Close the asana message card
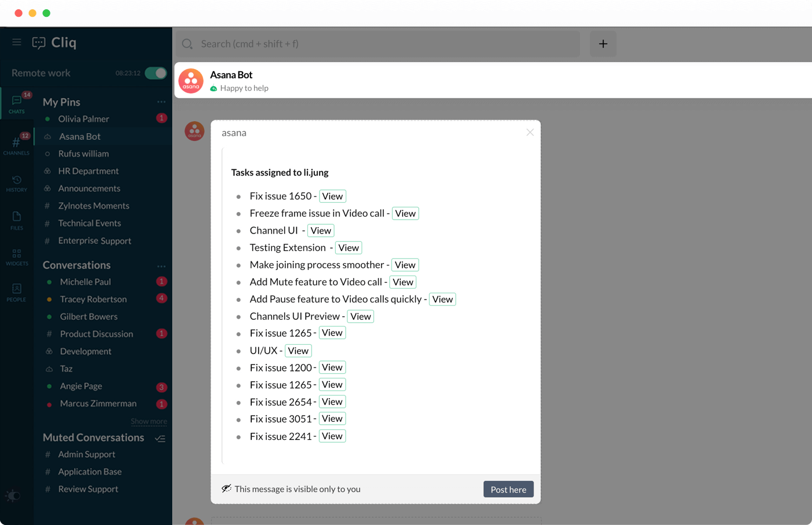Screen dimensions: 812x525 [x=530, y=133]
